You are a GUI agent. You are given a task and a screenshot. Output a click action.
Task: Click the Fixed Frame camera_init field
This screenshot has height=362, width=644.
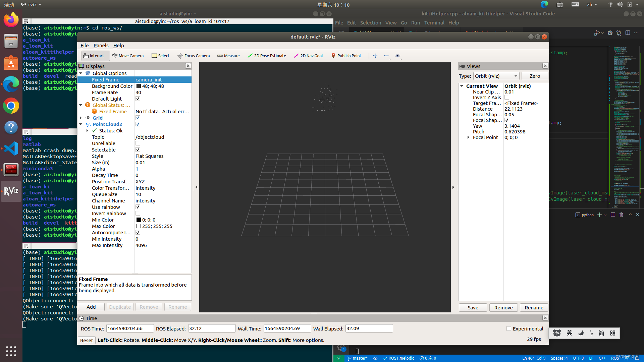163,80
